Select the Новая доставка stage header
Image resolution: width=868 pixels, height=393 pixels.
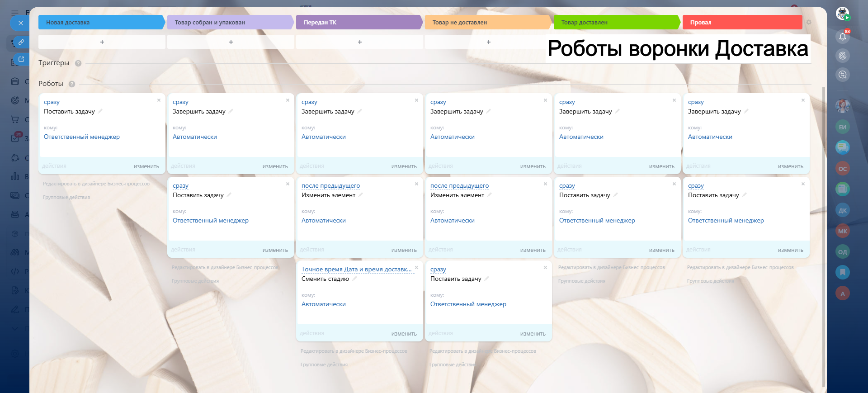[102, 22]
